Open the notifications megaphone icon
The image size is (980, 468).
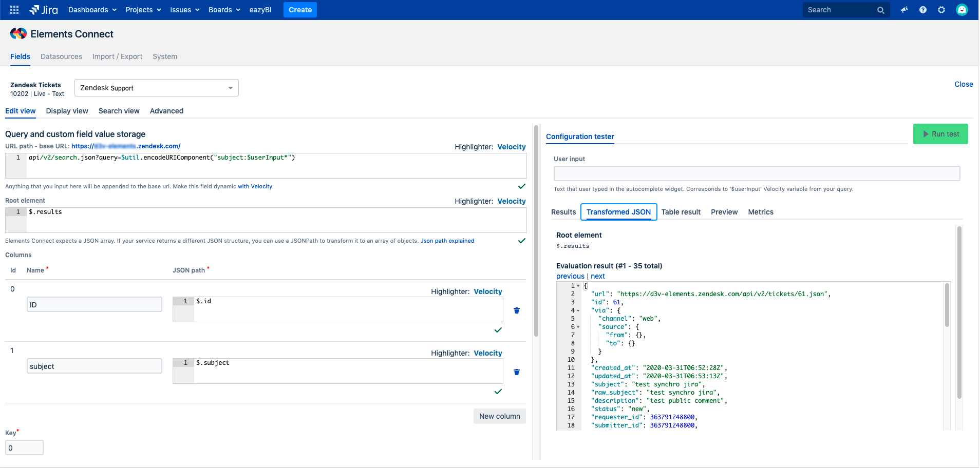(x=904, y=10)
